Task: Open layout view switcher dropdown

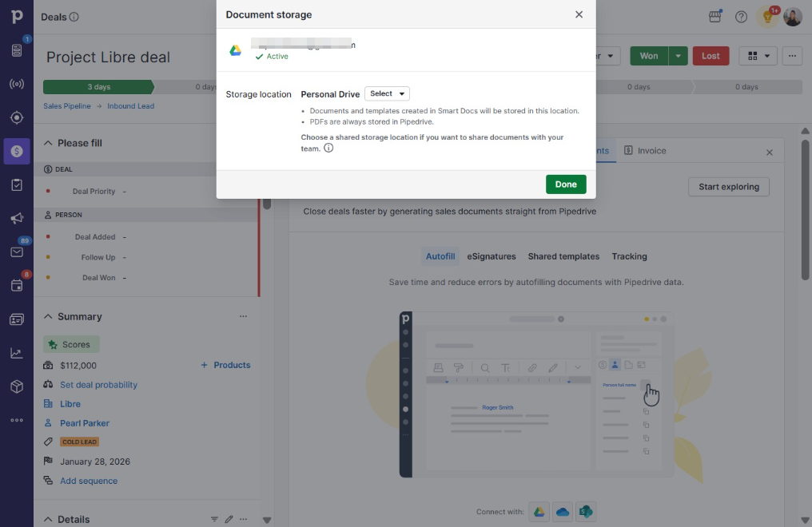Action: click(758, 56)
